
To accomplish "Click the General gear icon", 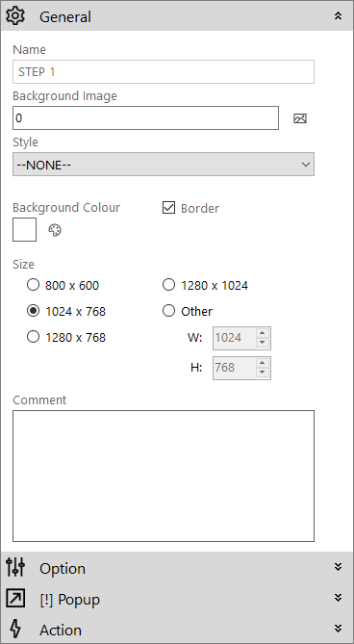I will point(15,16).
